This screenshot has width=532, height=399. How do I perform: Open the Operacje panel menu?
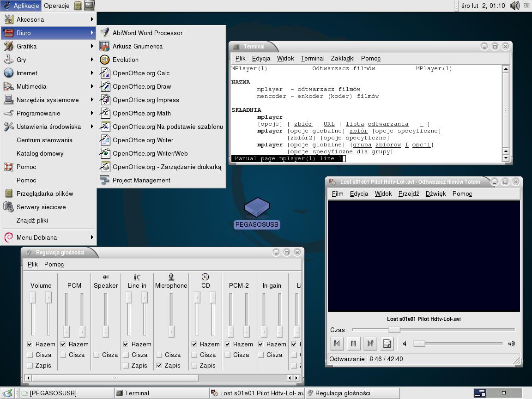click(57, 6)
